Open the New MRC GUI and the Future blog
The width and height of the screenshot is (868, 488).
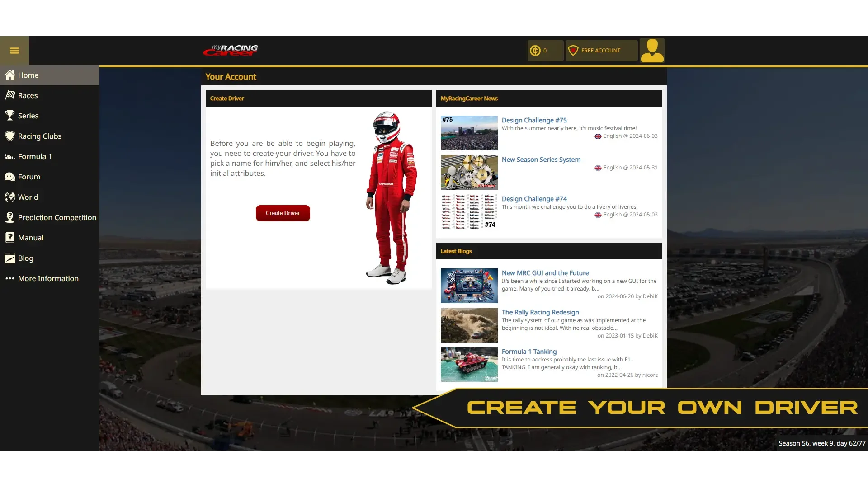click(x=545, y=273)
